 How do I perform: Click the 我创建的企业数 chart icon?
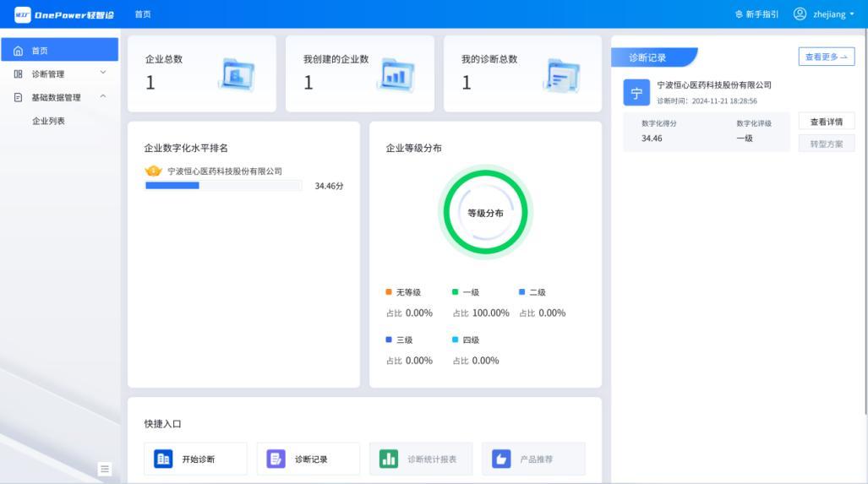(395, 74)
